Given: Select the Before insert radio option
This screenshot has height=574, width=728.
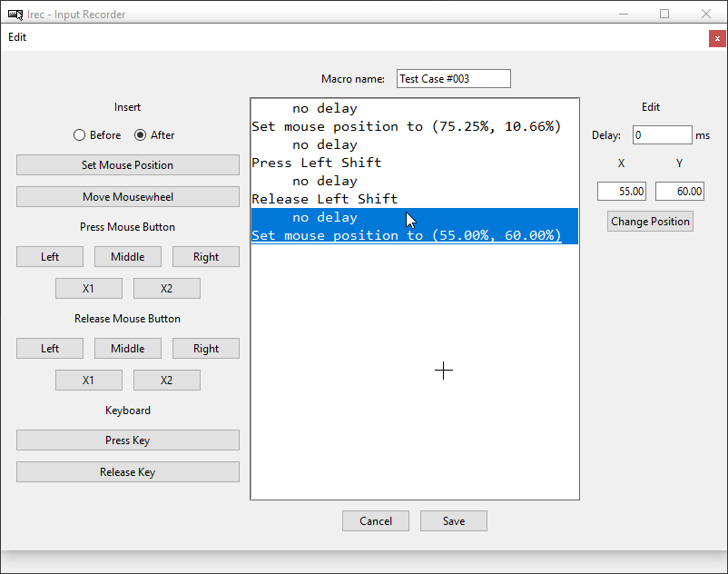Looking at the screenshot, I should (x=80, y=135).
